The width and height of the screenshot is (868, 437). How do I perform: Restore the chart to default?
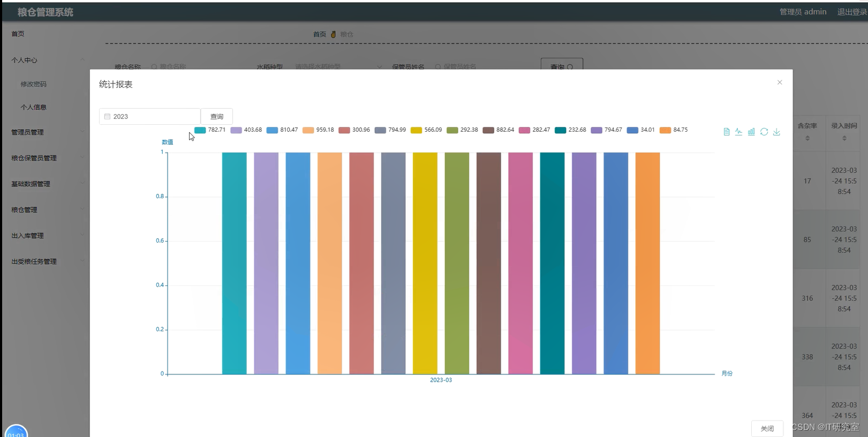[x=764, y=132]
